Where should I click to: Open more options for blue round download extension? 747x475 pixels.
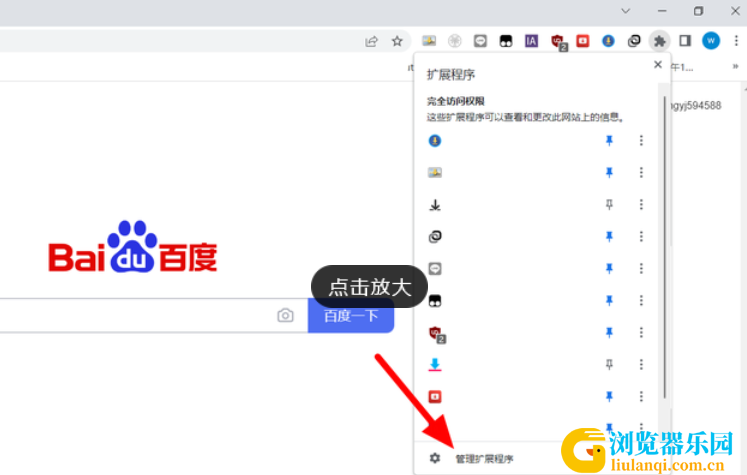coord(641,141)
